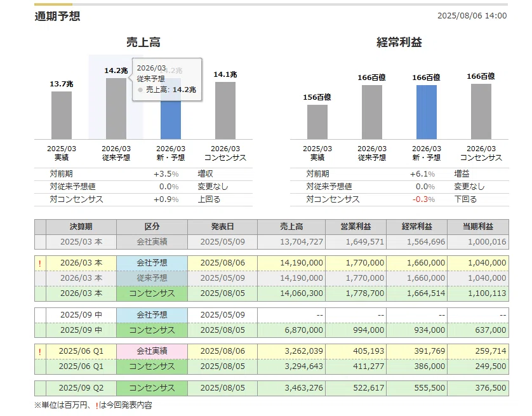Click the value 376,500
Screen dimensions: 532x416
(x=491, y=388)
